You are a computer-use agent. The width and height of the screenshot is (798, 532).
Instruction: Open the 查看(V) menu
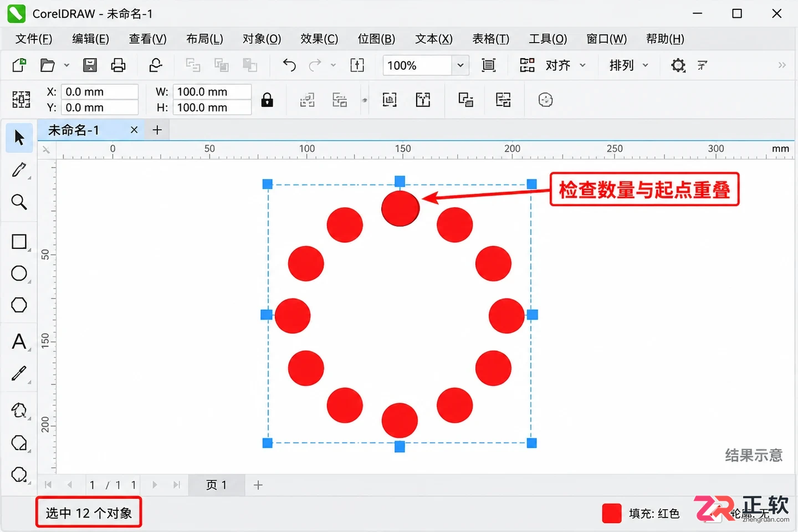(147, 39)
